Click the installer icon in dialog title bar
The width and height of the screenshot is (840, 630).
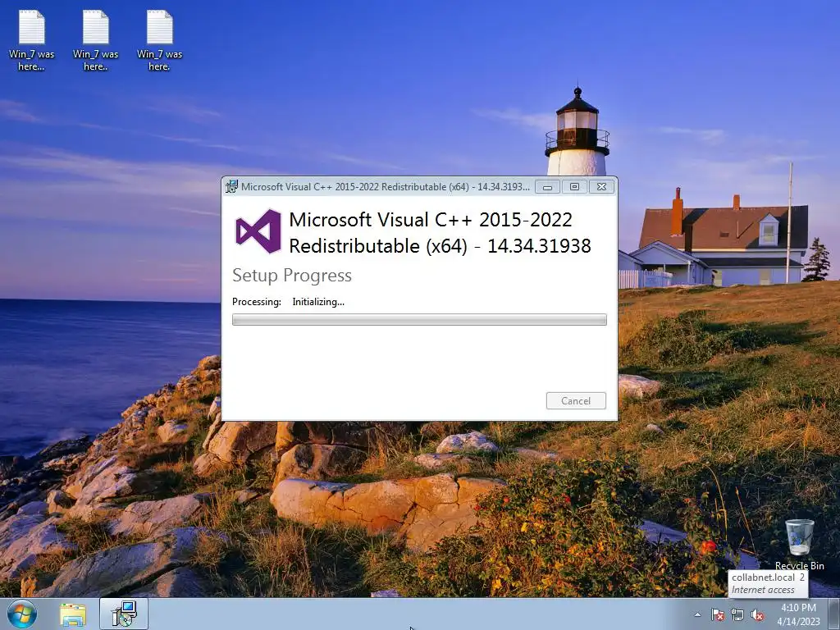[231, 186]
